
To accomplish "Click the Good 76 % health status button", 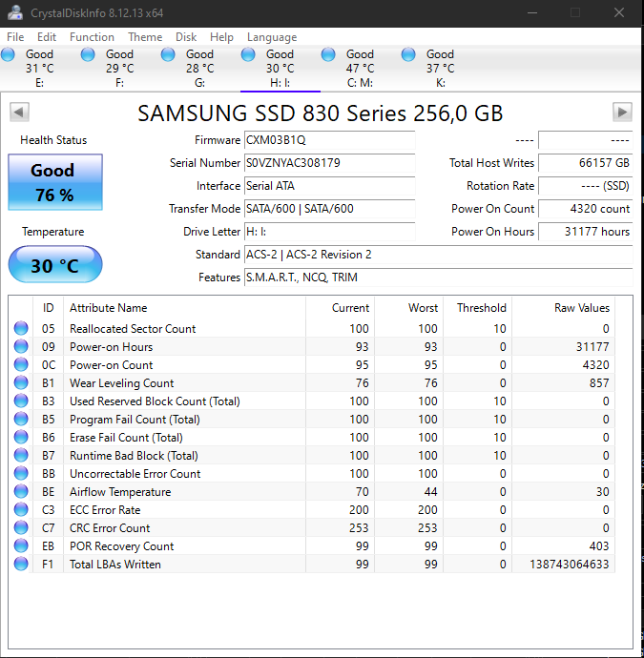I will coord(55,182).
